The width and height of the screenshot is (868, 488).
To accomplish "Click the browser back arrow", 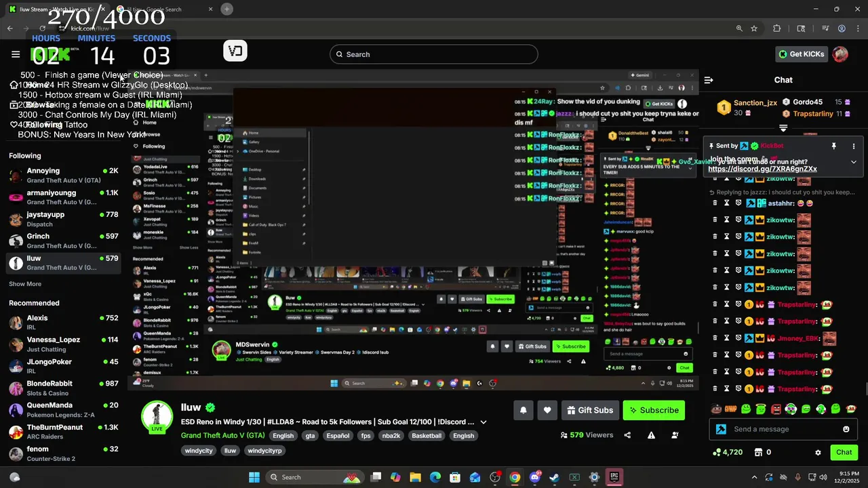I will click(x=10, y=28).
